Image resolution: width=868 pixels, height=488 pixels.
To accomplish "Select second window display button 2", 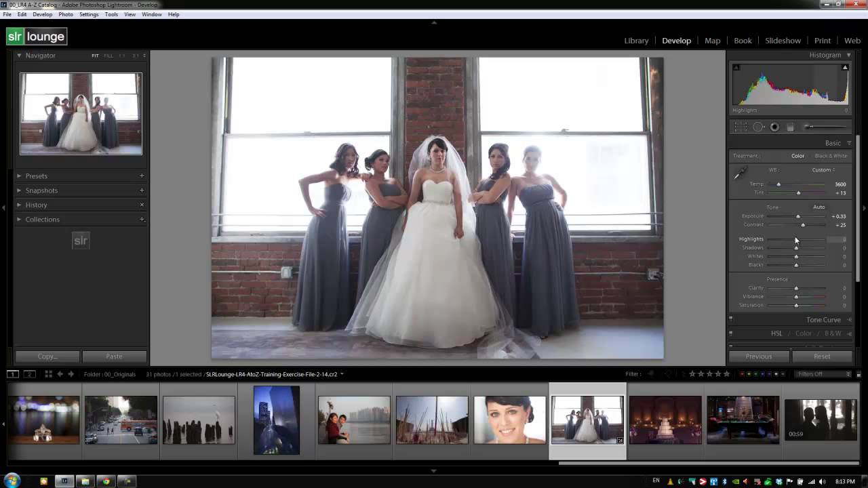I will pyautogui.click(x=30, y=374).
